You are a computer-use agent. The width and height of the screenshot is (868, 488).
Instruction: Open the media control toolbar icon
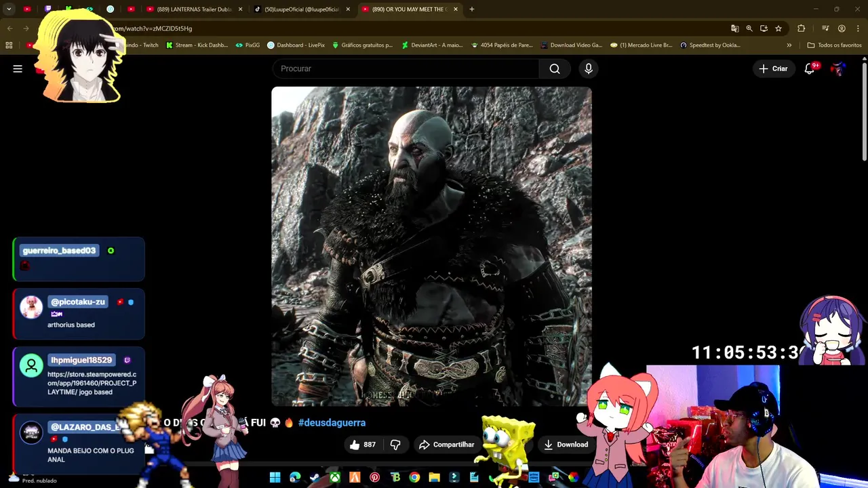pos(825,28)
